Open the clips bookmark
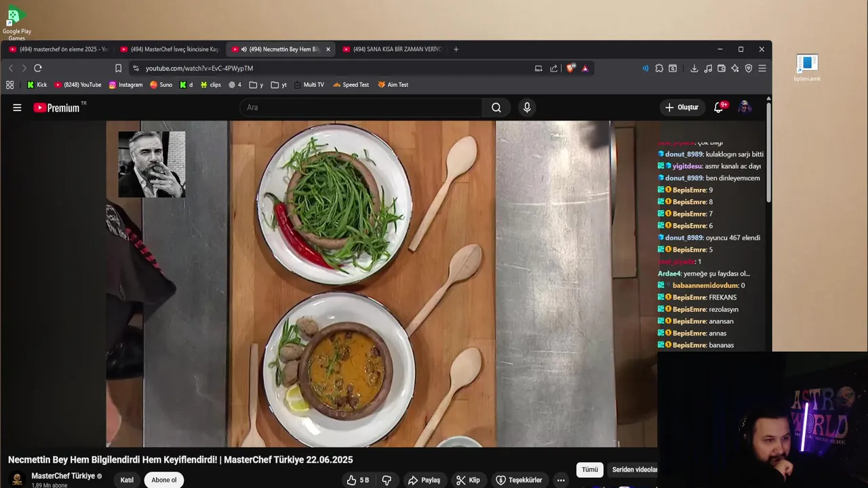 (210, 85)
